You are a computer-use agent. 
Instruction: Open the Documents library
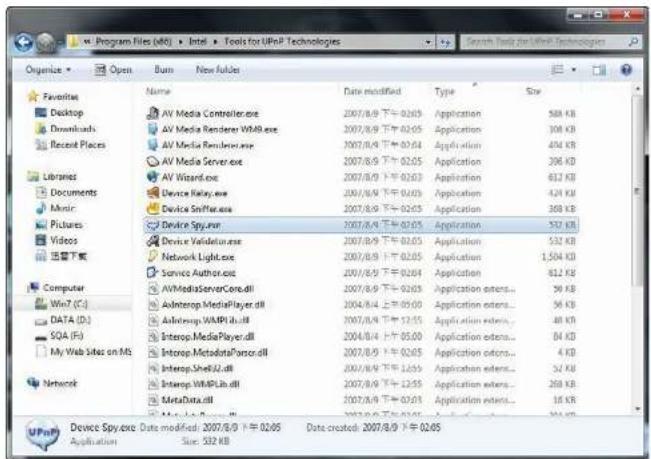(x=73, y=193)
